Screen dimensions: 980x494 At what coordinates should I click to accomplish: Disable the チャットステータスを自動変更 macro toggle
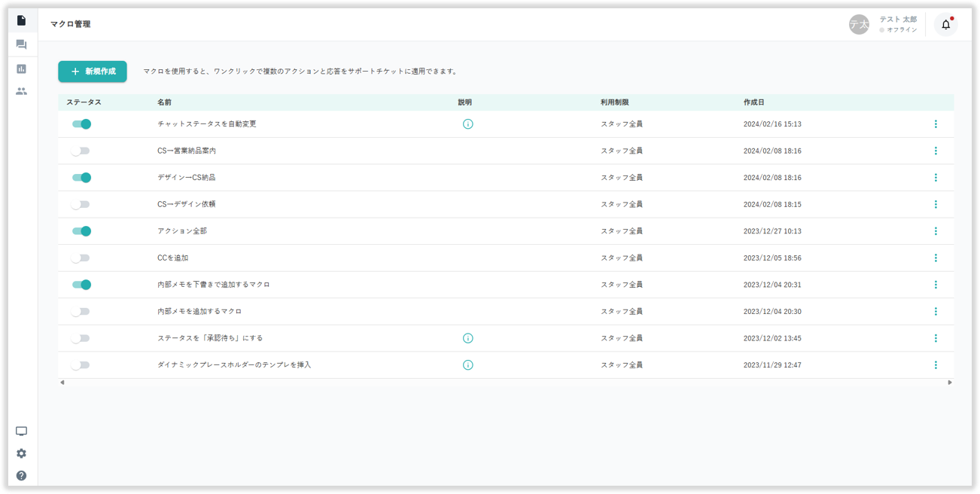[x=81, y=124]
